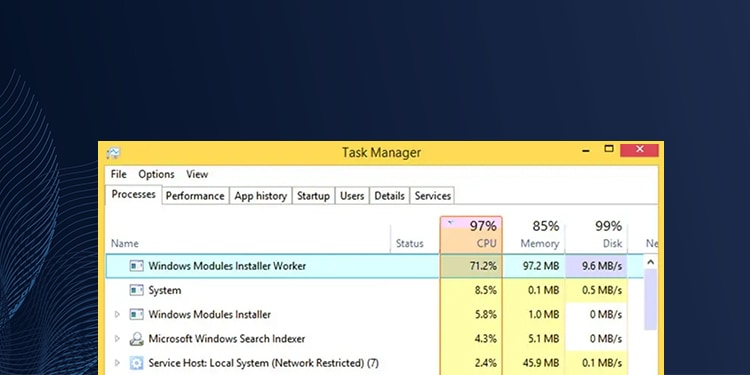750x375 pixels.
Task: Select the Windows Modules Installer Worker row
Action: click(375, 266)
